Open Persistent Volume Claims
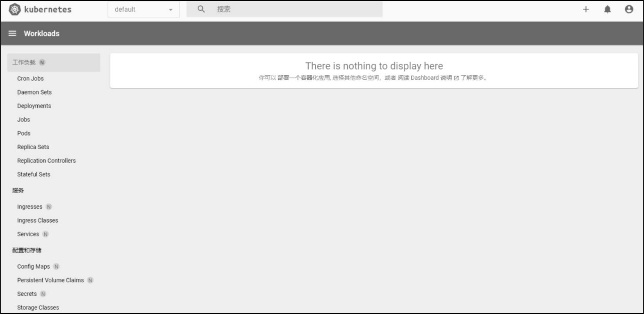644x314 pixels. click(x=50, y=280)
